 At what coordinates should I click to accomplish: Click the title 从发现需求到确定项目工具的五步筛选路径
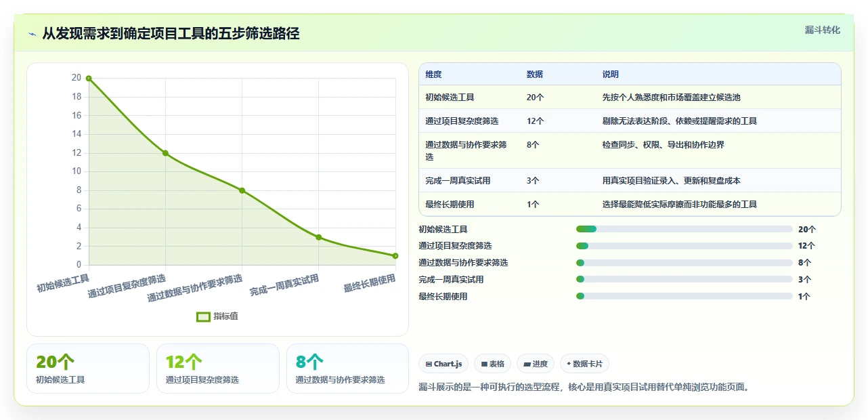click(171, 33)
